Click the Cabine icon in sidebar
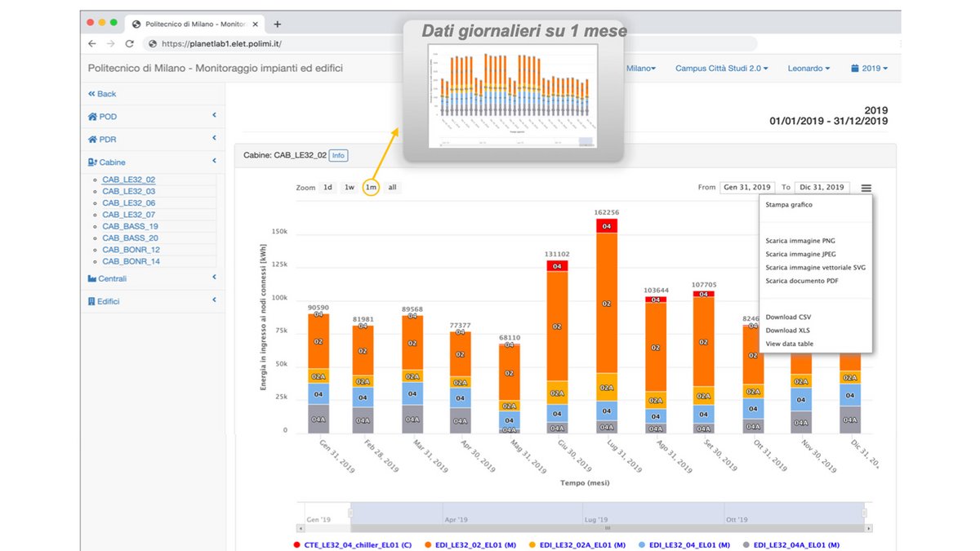Image resolution: width=980 pixels, height=551 pixels. click(x=92, y=162)
